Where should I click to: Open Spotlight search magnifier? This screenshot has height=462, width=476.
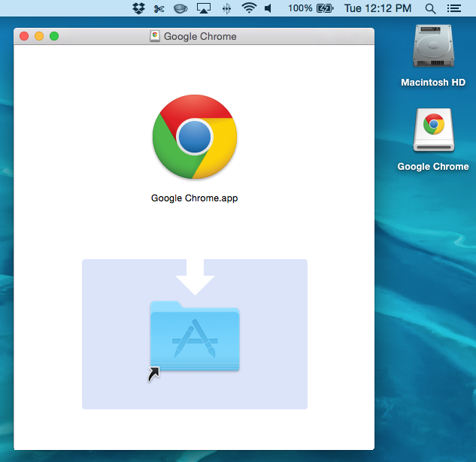[430, 8]
